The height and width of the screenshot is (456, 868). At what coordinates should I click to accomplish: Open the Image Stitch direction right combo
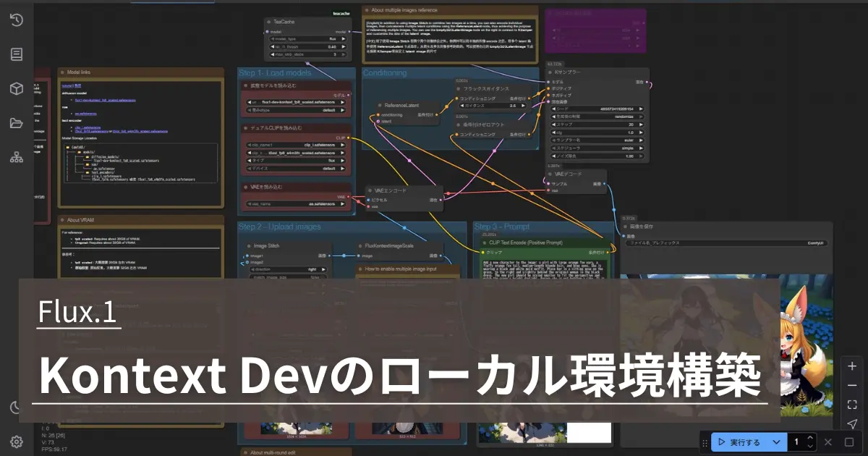click(x=287, y=268)
